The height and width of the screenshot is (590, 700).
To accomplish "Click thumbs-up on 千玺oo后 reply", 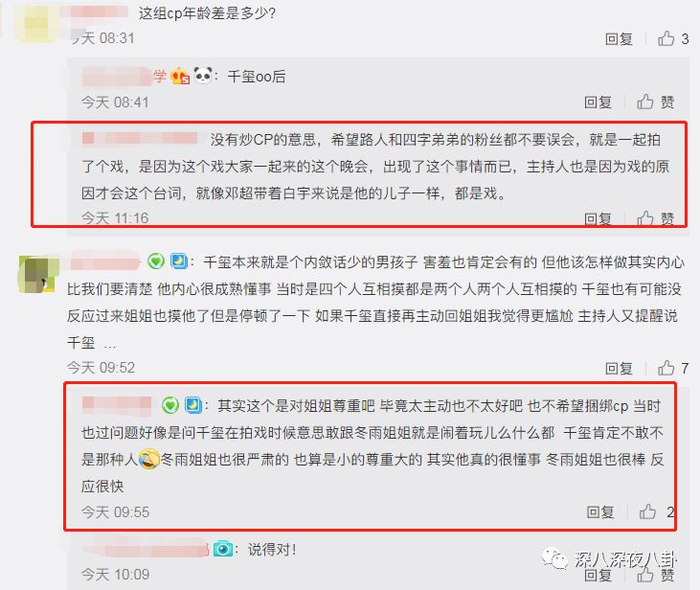I will click(645, 102).
